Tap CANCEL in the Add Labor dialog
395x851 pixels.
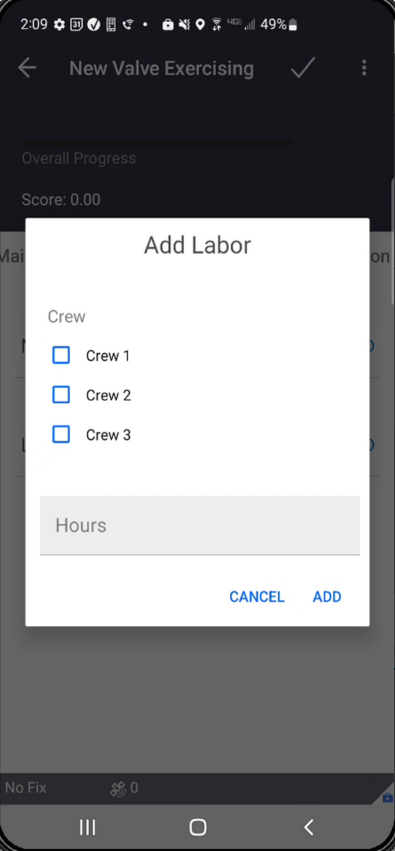(257, 597)
